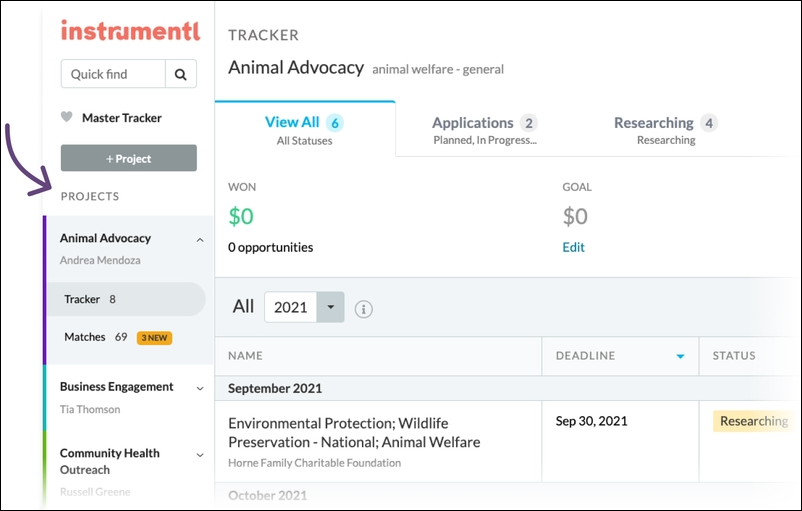
Task: Click the info icon next to year selector
Action: 364,309
